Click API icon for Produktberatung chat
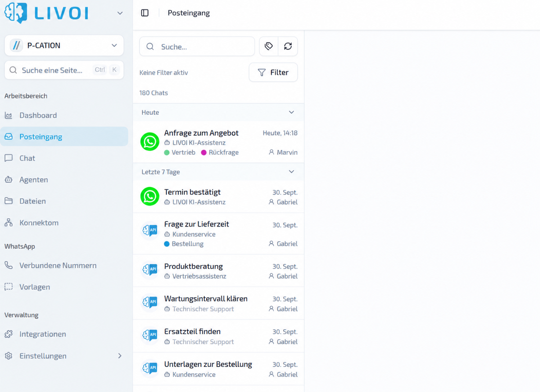The width and height of the screenshot is (540, 392). (150, 270)
